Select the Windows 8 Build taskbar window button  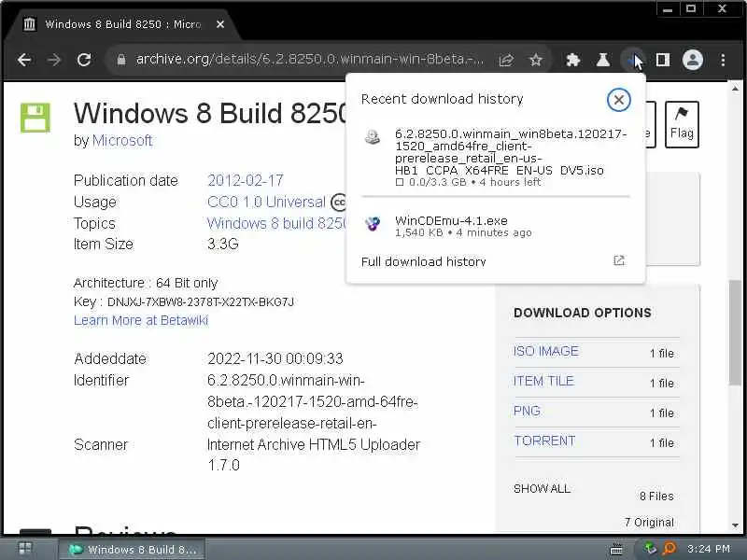pyautogui.click(x=132, y=550)
